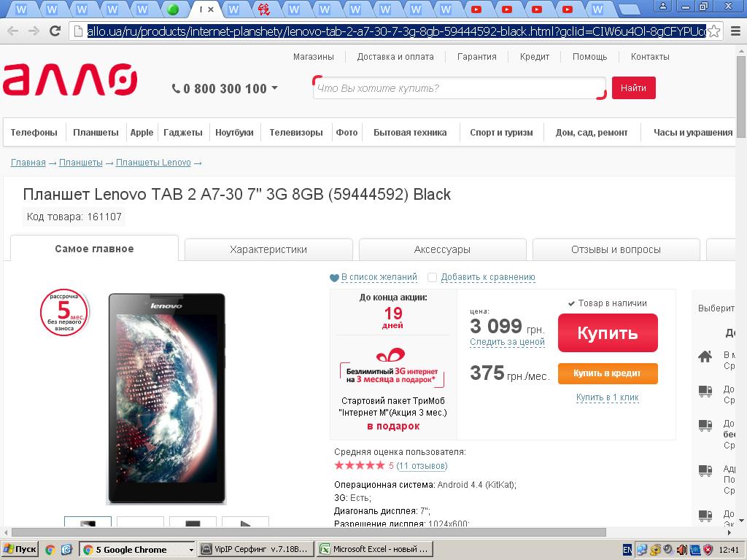747x560 pixels.
Task: Select Самое главное tab
Action: 94,249
